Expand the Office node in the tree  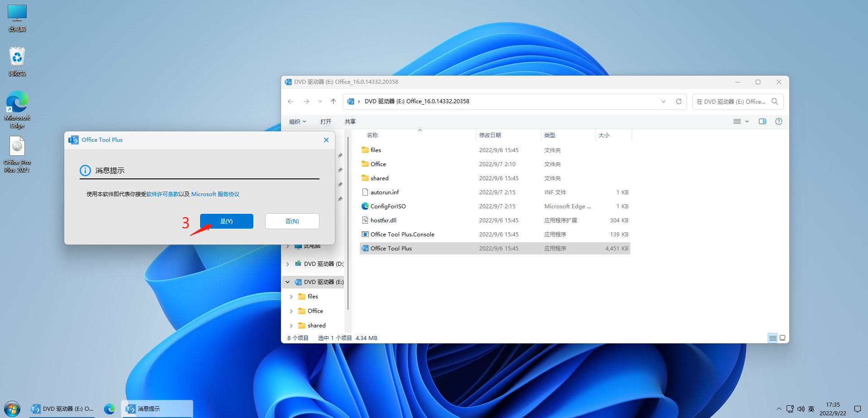coord(291,311)
